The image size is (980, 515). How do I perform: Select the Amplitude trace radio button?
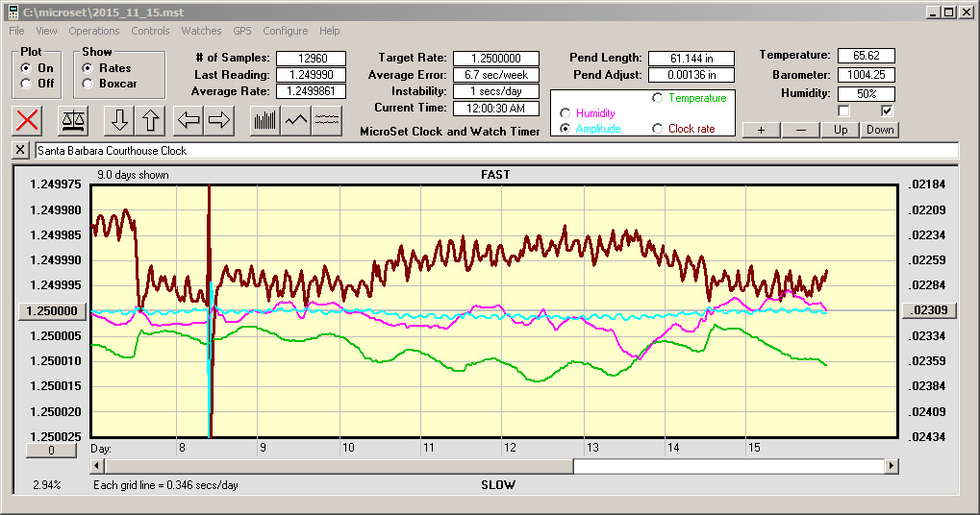tap(565, 129)
